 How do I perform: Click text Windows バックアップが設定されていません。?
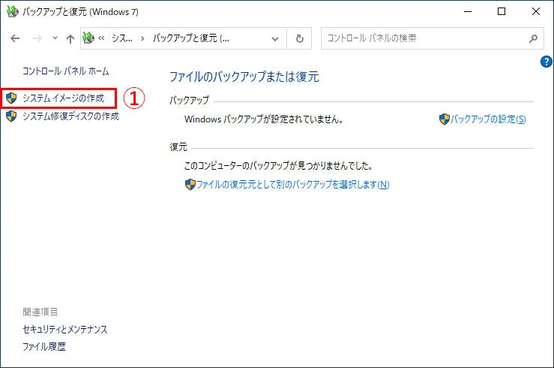(264, 119)
